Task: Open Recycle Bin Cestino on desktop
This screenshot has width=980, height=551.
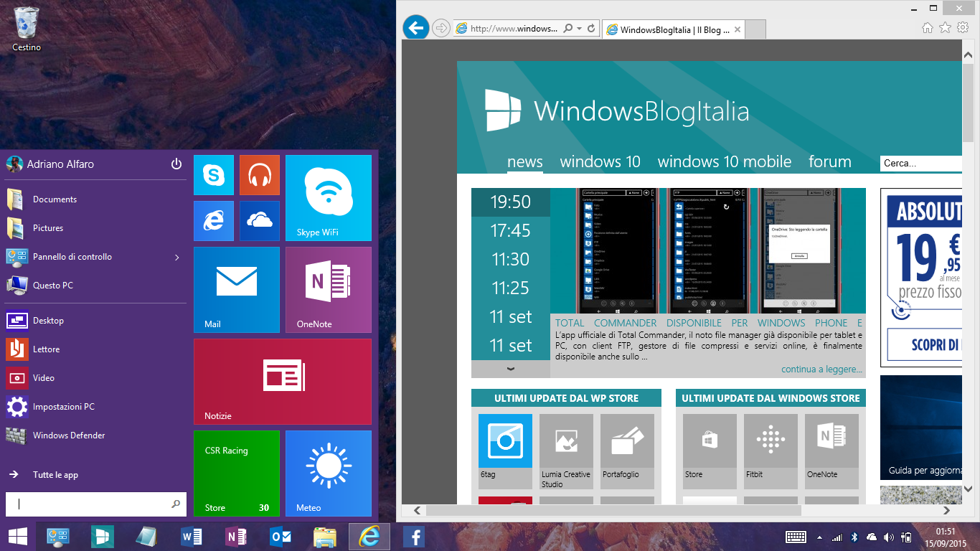Action: click(x=27, y=29)
